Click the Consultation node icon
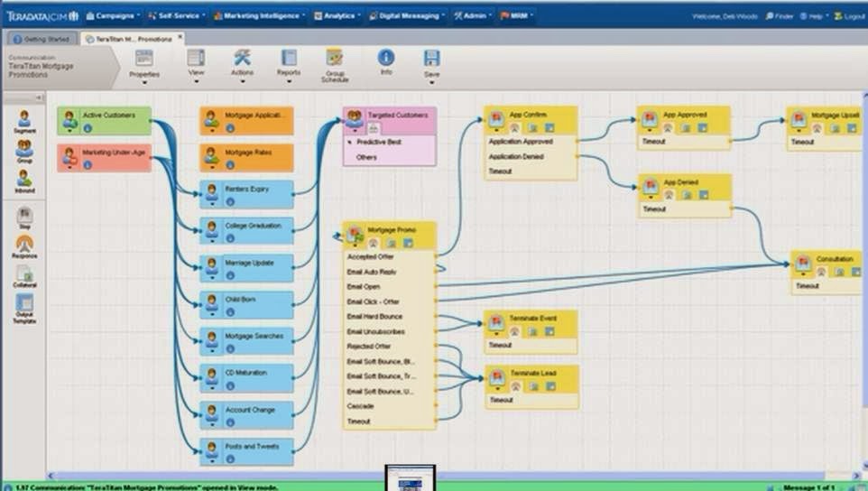Image resolution: width=868 pixels, height=491 pixels. pyautogui.click(x=803, y=263)
